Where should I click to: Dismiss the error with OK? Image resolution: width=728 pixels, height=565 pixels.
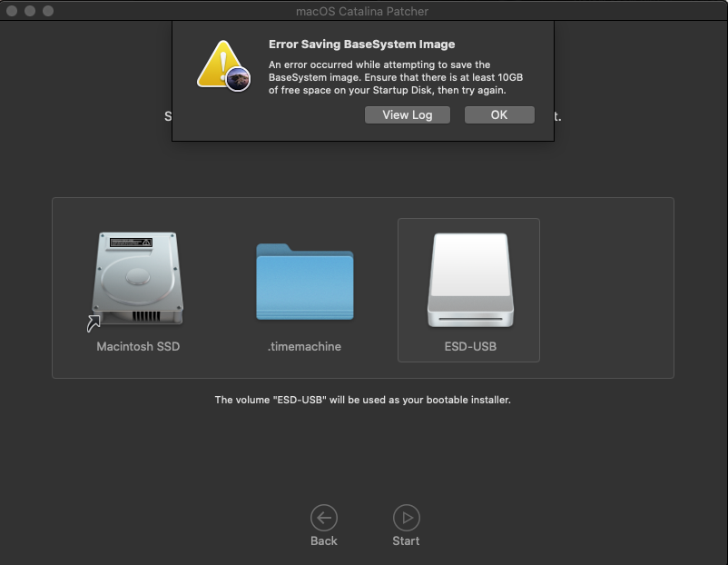[x=499, y=114]
